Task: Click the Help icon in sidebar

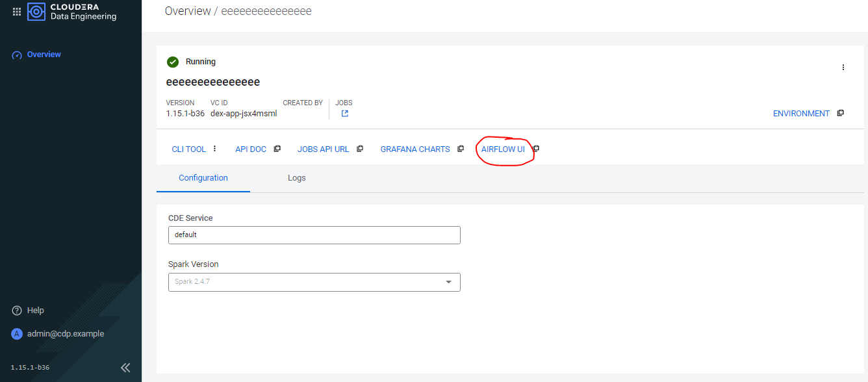Action: point(16,310)
